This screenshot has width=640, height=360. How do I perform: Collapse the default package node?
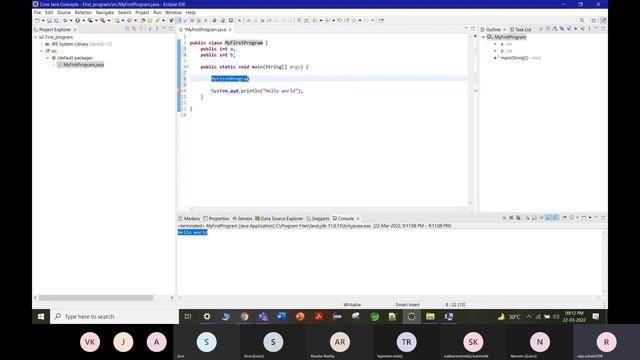pos(48,58)
